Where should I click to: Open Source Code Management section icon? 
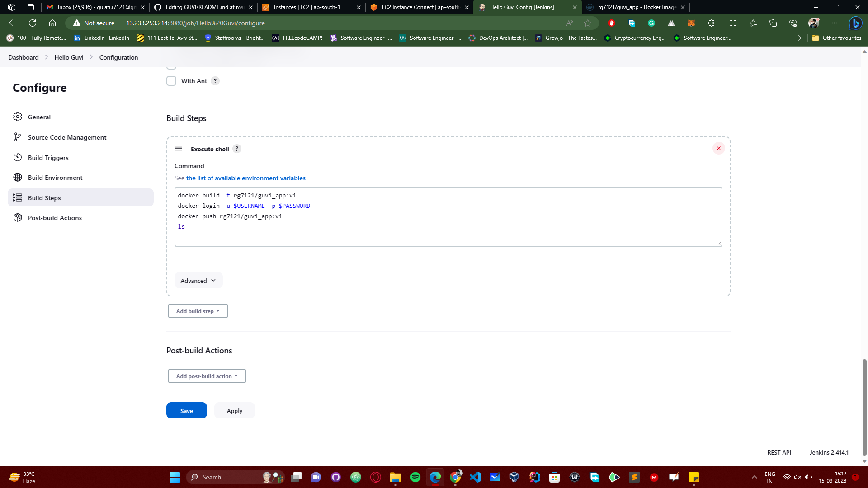click(x=18, y=137)
